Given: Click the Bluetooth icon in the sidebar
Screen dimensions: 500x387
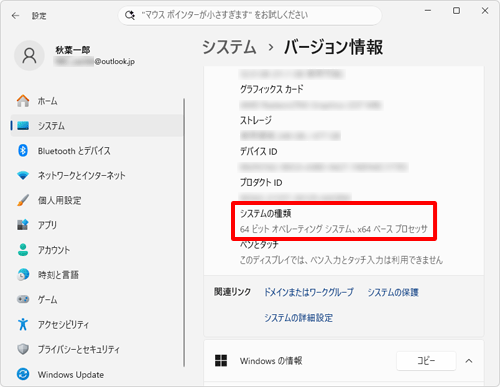Looking at the screenshot, I should (23, 151).
